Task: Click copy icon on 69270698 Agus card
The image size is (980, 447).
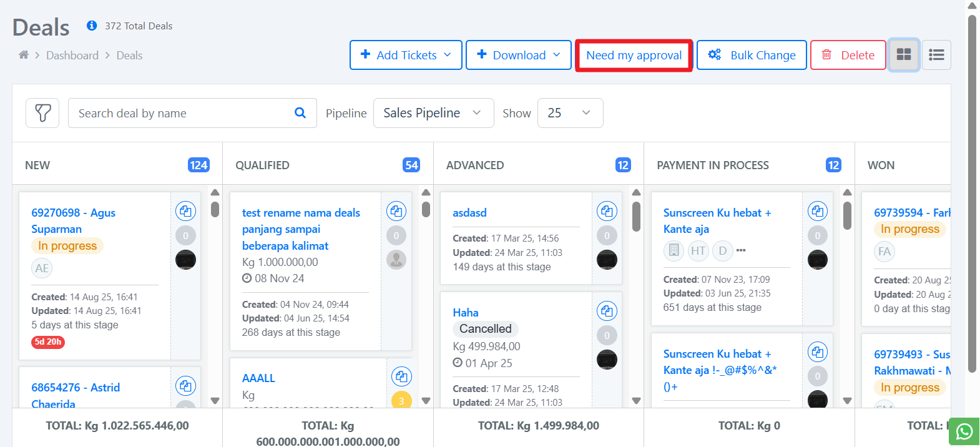Action: (185, 211)
